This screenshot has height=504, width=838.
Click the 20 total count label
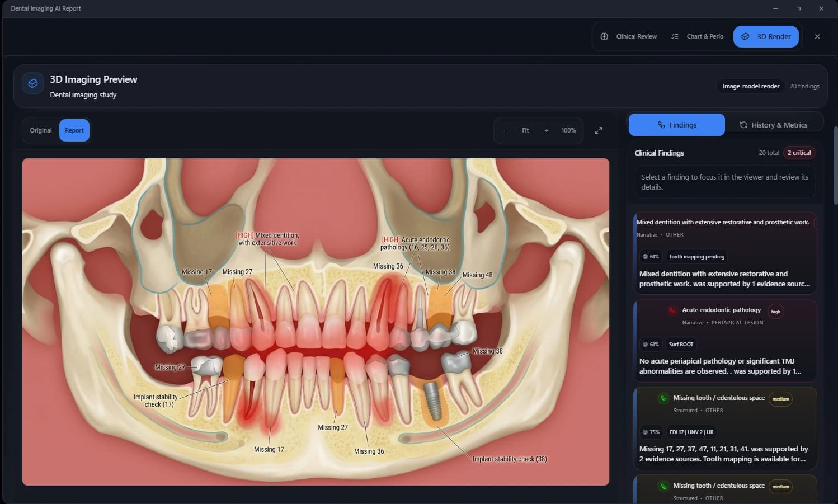click(x=769, y=153)
